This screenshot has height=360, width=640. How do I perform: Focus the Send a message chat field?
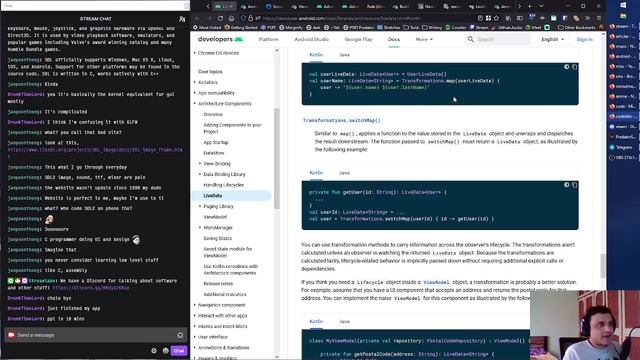click(96, 335)
